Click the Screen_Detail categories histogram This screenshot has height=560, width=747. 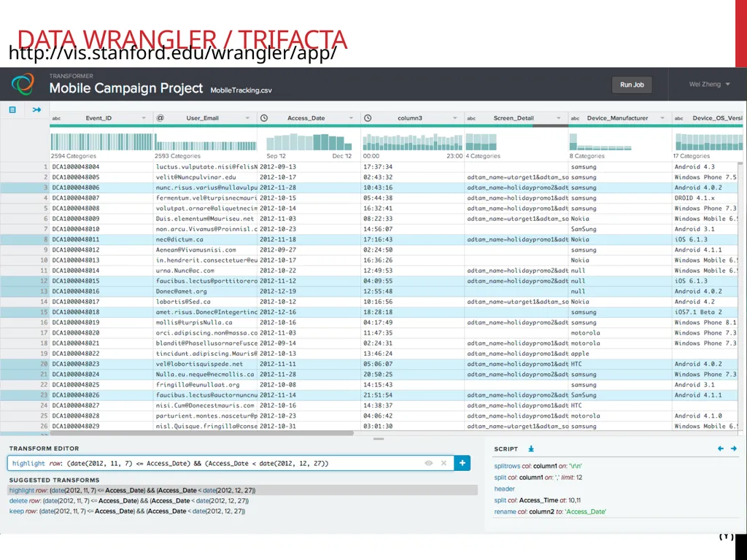pyautogui.click(x=481, y=142)
